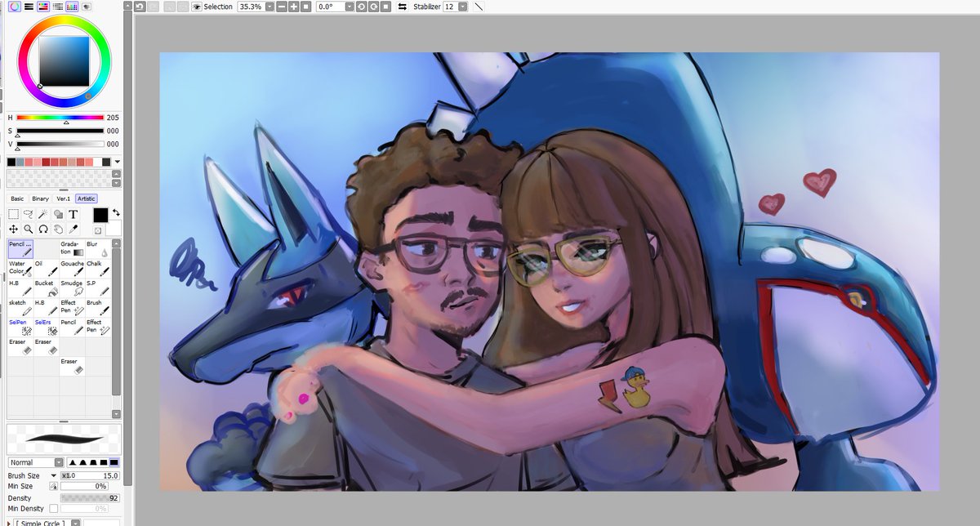980x526 pixels.
Task: Choose the sketch brush
Action: tap(20, 307)
